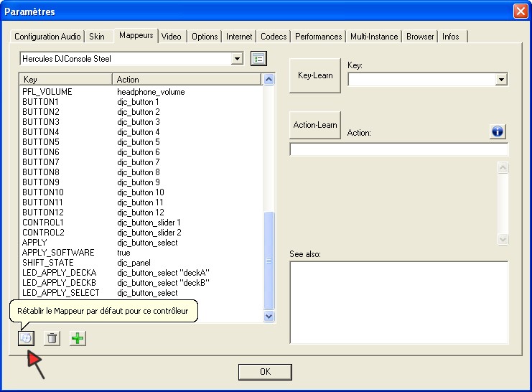
Task: Click the Action text input field
Action: pos(398,149)
